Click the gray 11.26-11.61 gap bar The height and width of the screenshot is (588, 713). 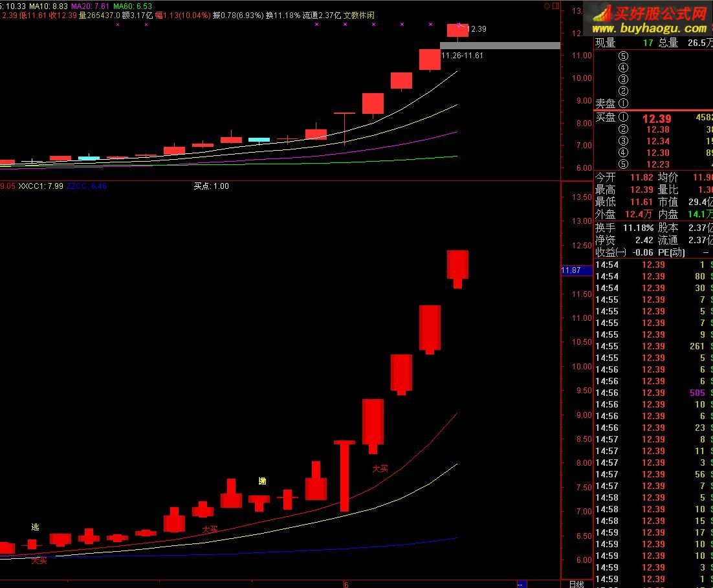pos(499,46)
